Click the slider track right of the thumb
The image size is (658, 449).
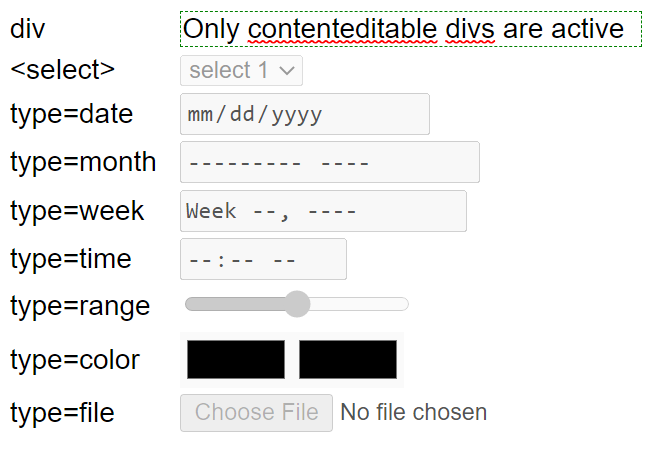point(360,304)
